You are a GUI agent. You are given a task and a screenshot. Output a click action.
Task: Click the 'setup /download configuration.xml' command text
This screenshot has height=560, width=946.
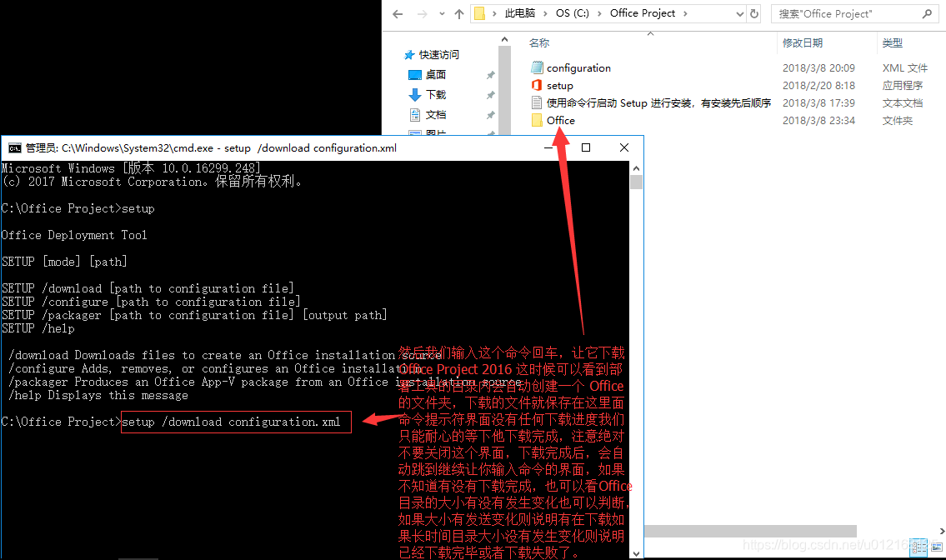[231, 422]
